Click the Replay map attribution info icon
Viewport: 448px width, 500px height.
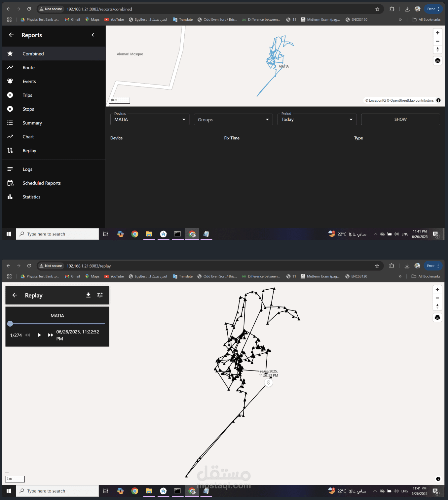438,479
